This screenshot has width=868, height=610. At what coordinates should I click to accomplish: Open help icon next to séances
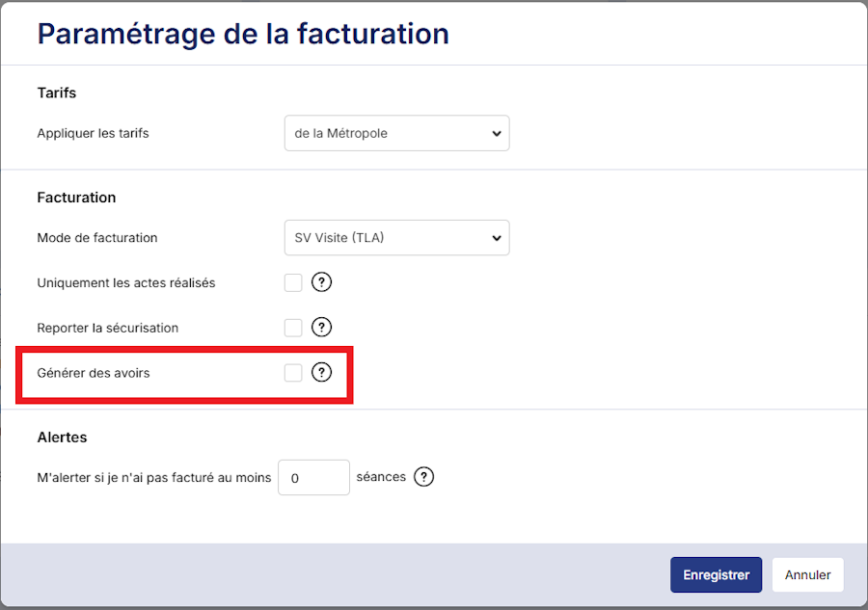point(423,477)
